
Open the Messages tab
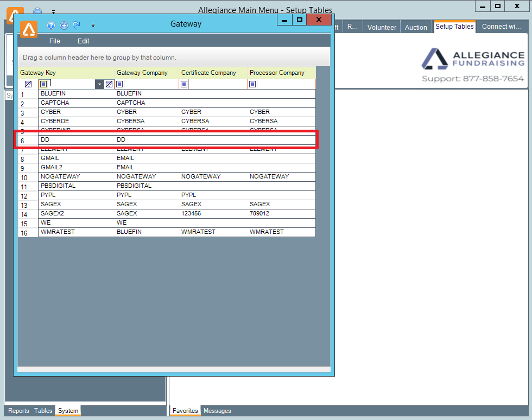click(x=217, y=410)
